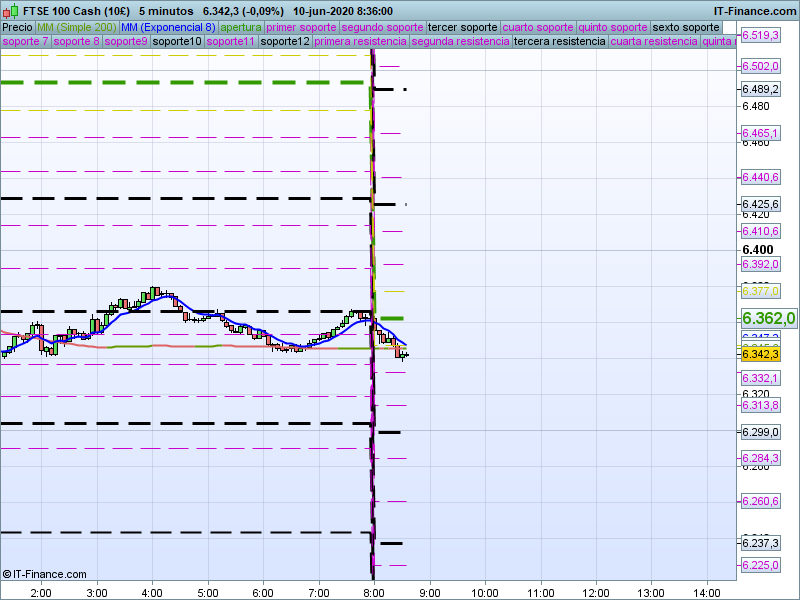Click the IT-Finance.com link at top right
Viewport: 800px width, 600px height.
pyautogui.click(x=754, y=10)
